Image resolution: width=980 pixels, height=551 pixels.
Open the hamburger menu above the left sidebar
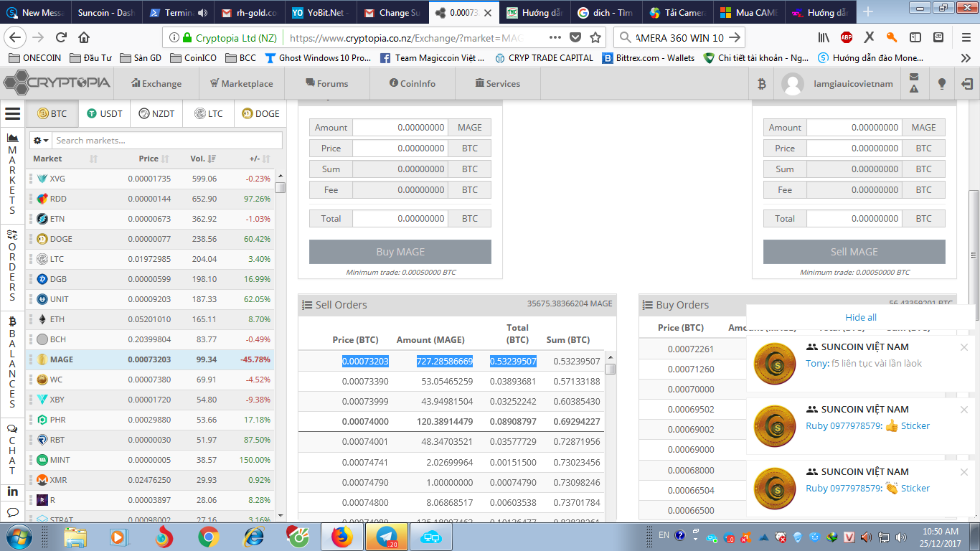coord(12,113)
